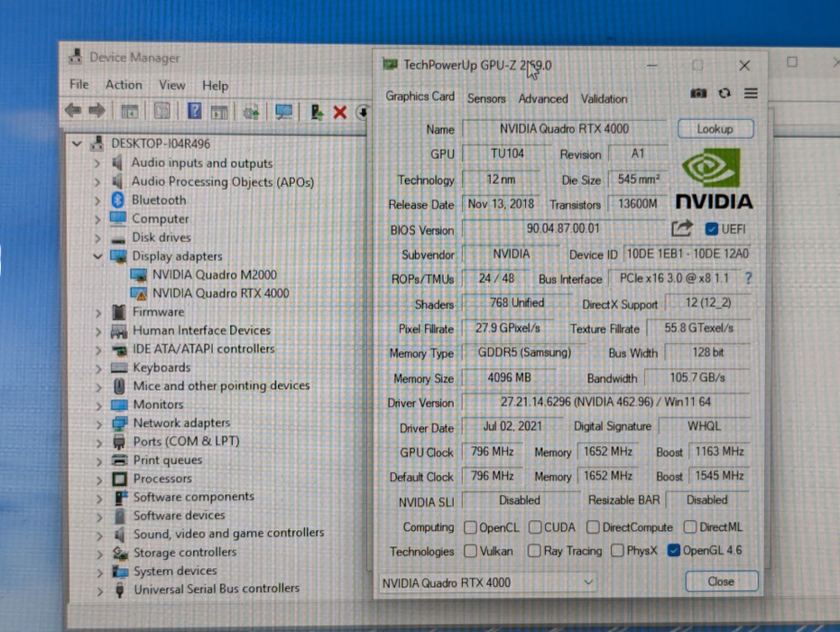Toggle the DirectML checkbox
This screenshot has height=632, width=840.
pyautogui.click(x=690, y=527)
